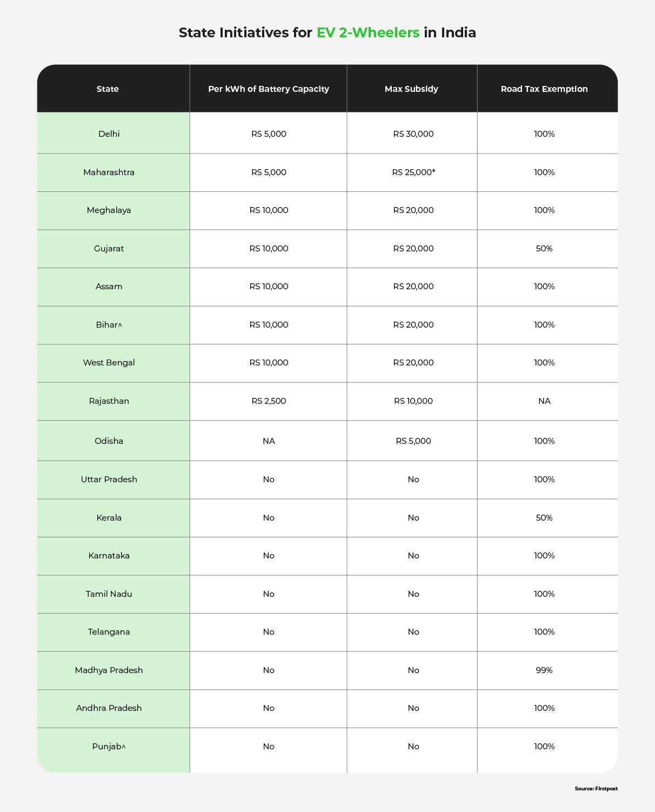Click the 'Source: Firstpost' credit text
This screenshot has width=655, height=812.
[x=596, y=789]
